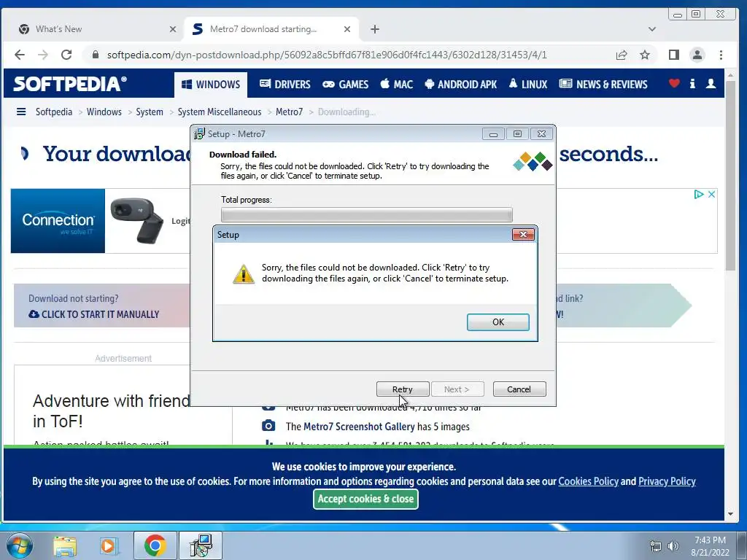This screenshot has height=560, width=747.
Task: Click the warning triangle icon
Action: click(x=244, y=273)
